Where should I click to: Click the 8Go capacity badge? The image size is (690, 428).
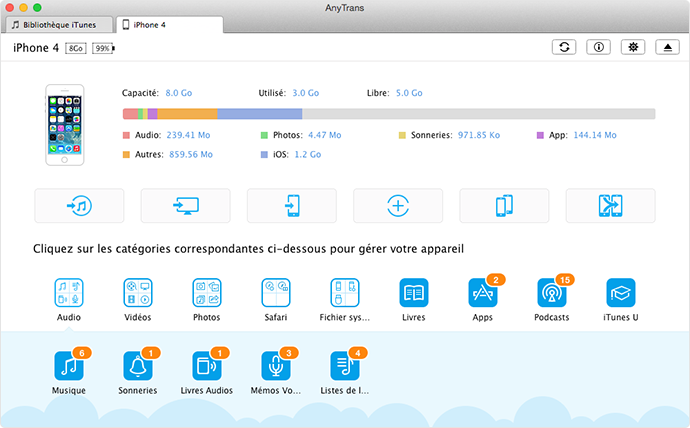[x=76, y=48]
